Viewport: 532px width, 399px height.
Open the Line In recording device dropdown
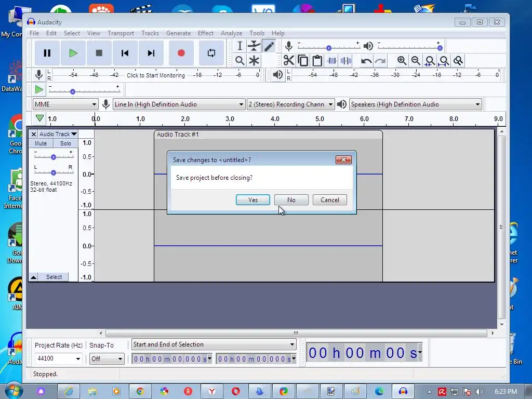tap(179, 104)
